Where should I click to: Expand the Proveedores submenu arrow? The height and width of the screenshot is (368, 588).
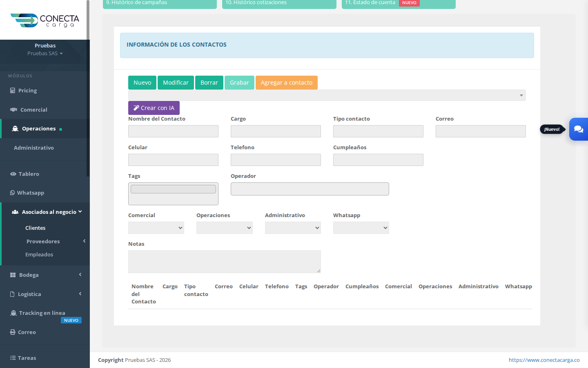pyautogui.click(x=84, y=241)
